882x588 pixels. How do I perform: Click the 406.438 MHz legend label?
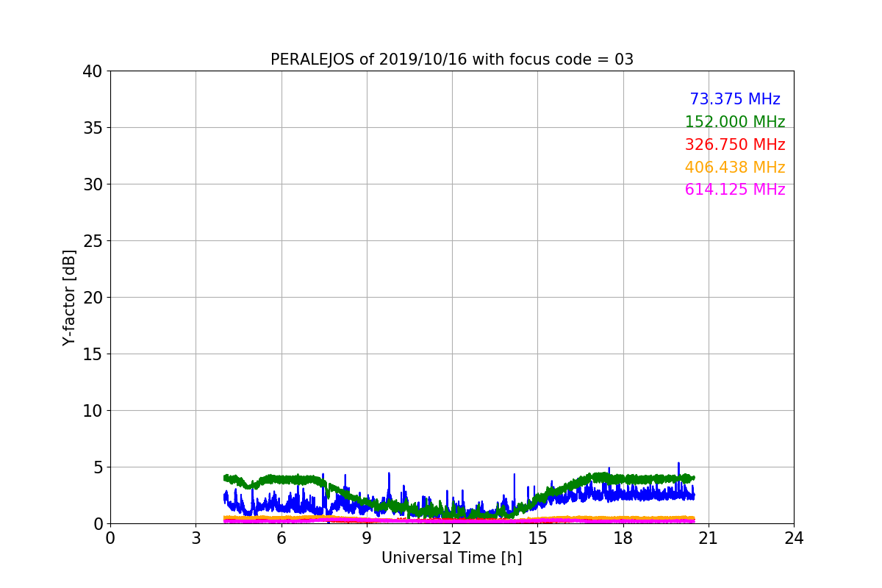point(735,168)
